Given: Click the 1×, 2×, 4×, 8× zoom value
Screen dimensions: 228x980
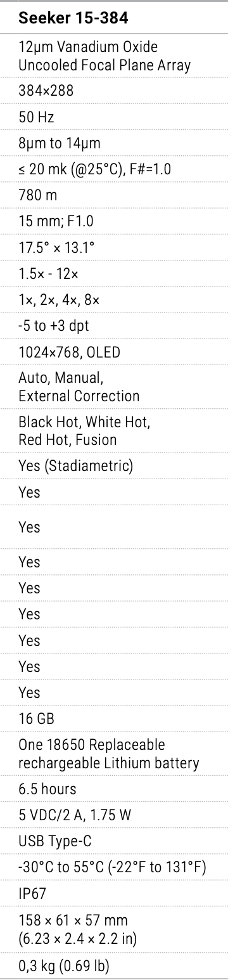Looking at the screenshot, I should (x=59, y=300).
